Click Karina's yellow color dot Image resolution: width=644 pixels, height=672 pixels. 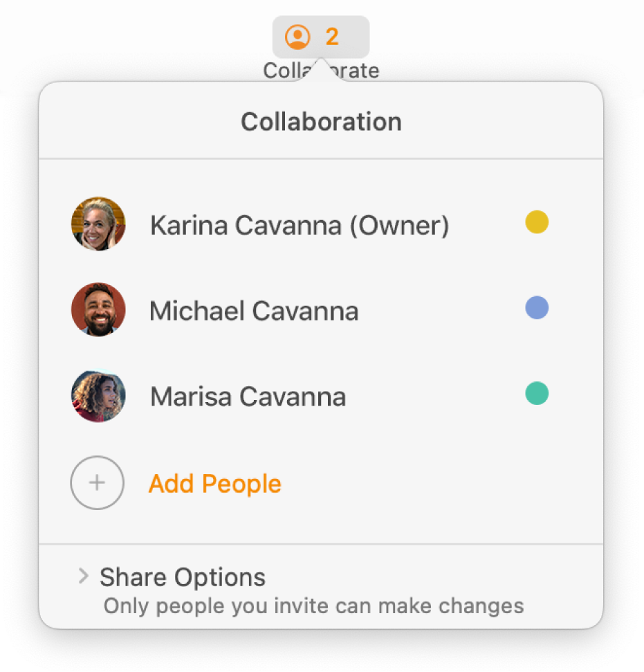click(x=537, y=223)
